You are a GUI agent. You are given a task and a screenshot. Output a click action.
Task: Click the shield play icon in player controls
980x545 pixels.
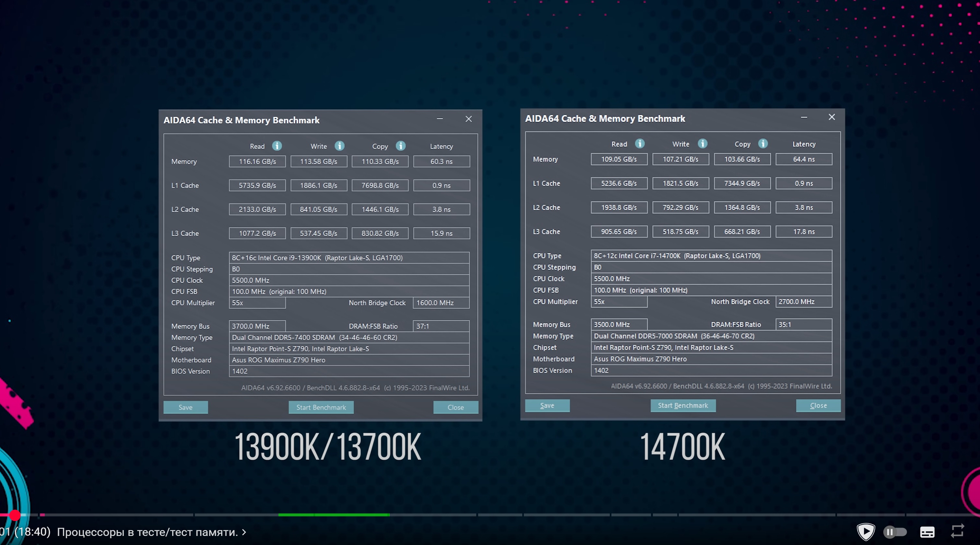pyautogui.click(x=866, y=531)
